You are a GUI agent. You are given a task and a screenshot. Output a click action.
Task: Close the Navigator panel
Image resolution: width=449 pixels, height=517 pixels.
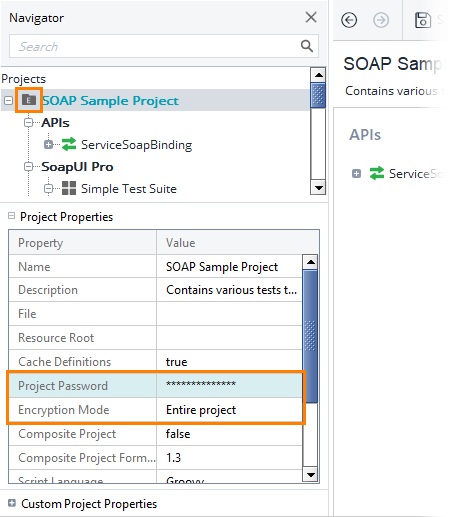[x=311, y=17]
